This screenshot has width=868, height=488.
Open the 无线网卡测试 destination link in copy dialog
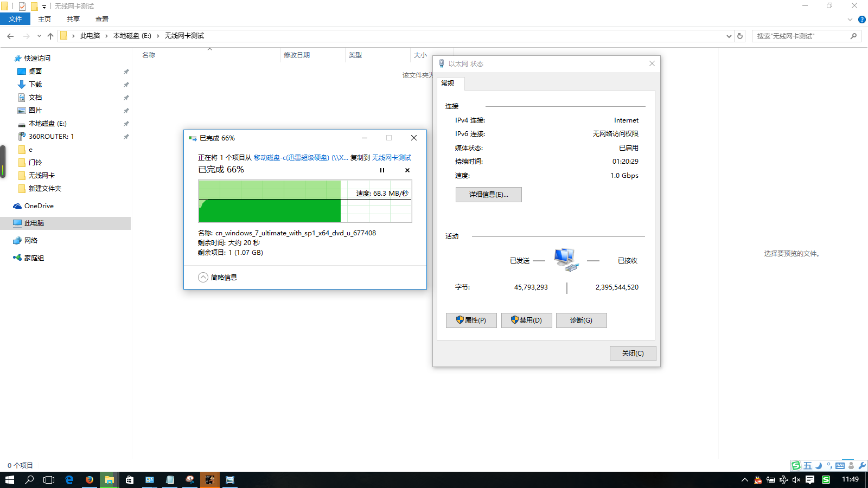coord(392,158)
